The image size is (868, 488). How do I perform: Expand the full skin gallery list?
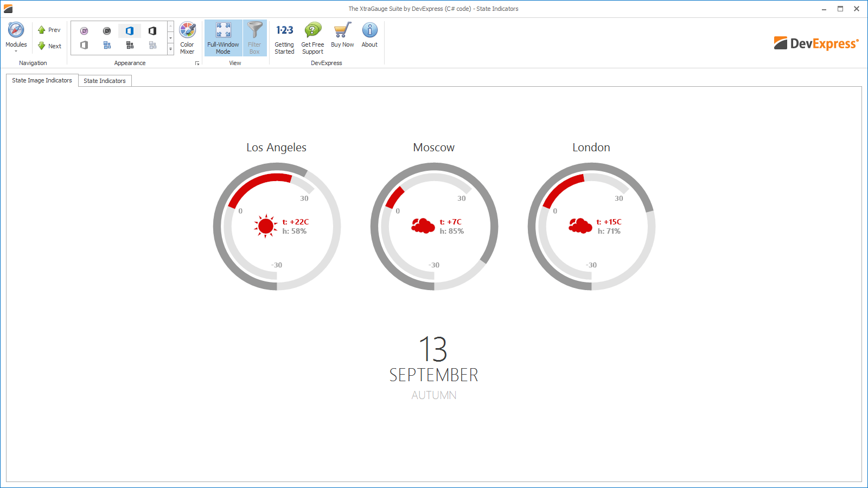(170, 49)
